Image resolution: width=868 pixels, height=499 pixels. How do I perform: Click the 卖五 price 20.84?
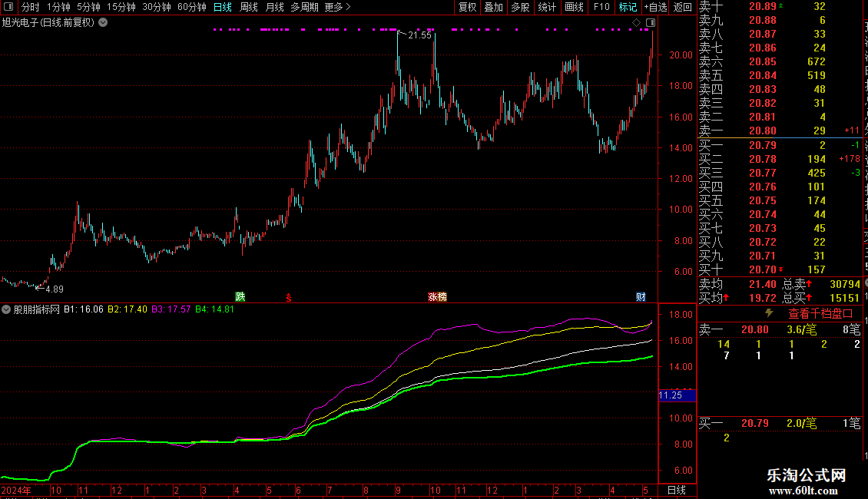coord(763,76)
